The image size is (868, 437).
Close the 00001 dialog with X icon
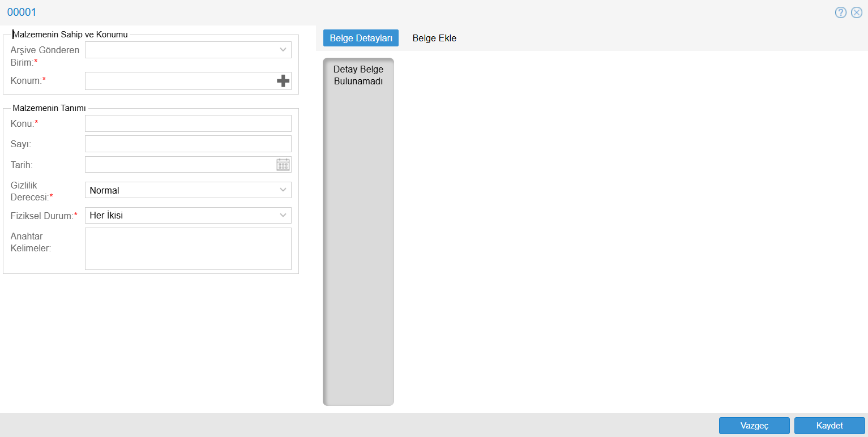click(x=856, y=12)
